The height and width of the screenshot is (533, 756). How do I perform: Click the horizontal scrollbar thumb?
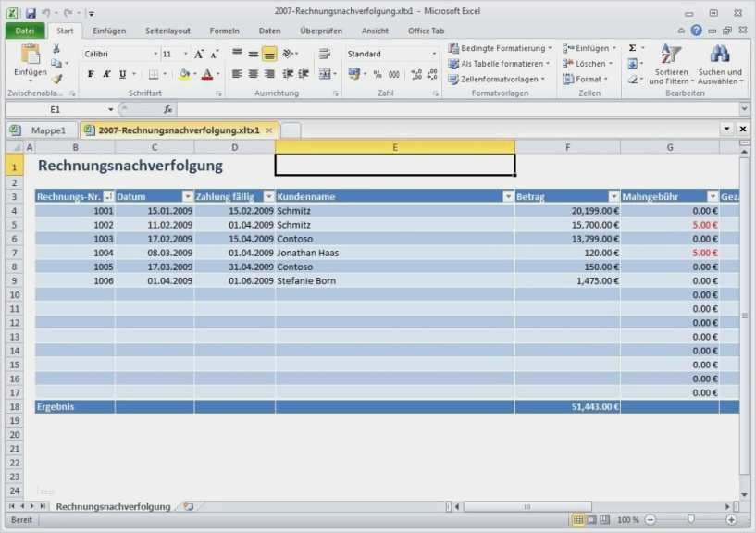527,506
